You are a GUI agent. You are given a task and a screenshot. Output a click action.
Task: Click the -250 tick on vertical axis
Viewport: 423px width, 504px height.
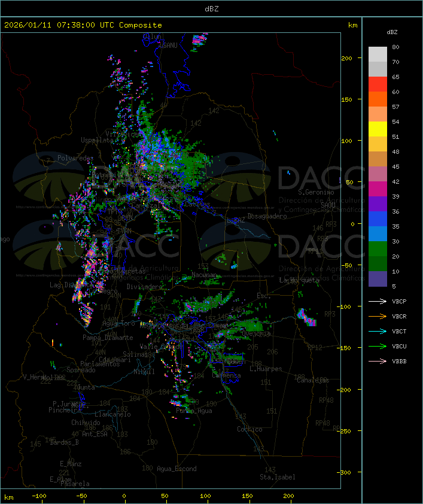[344, 431]
